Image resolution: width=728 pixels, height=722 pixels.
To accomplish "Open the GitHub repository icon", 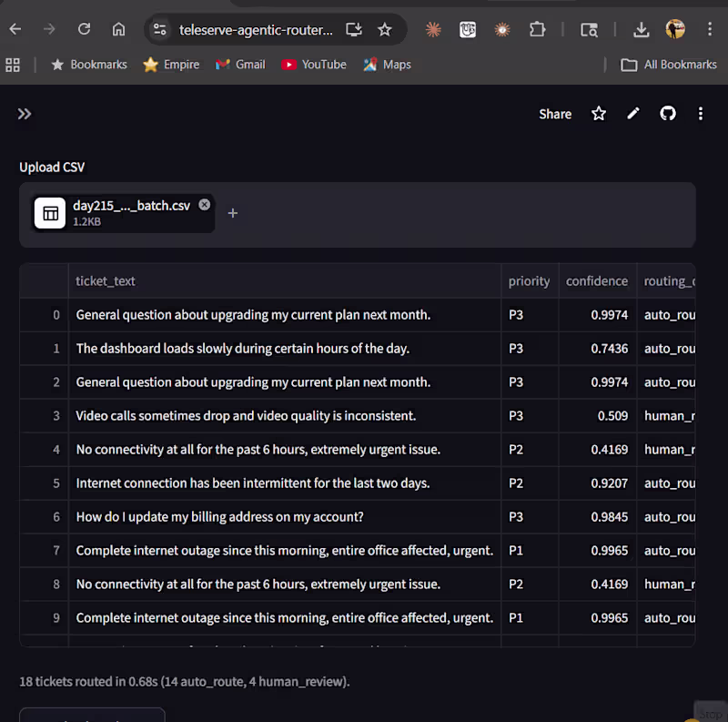I will click(x=668, y=114).
